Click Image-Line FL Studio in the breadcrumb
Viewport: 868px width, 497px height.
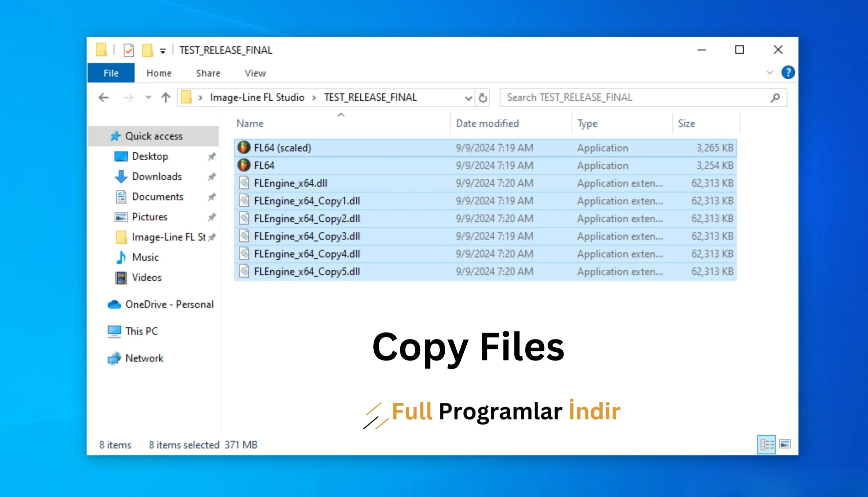257,98
